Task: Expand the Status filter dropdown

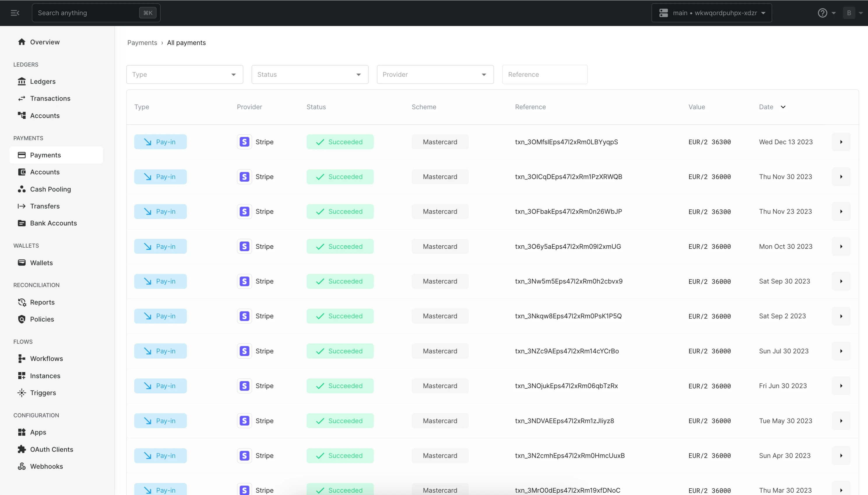Action: click(x=310, y=75)
